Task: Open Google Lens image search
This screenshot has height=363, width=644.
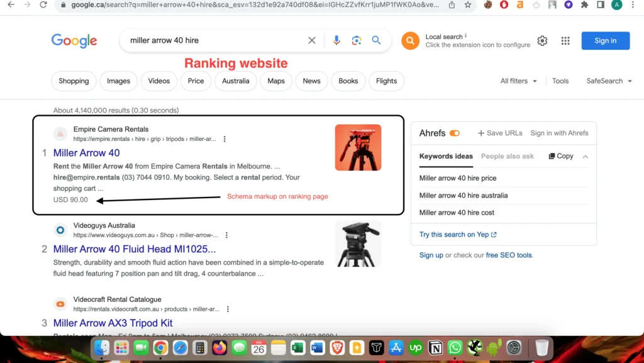Action: pyautogui.click(x=357, y=40)
